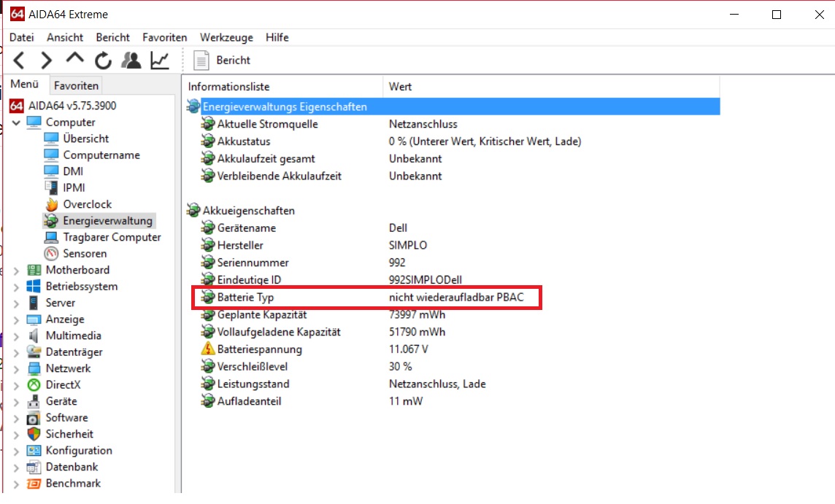Viewport: 835px width, 504px height.
Task: Click the Sensoren gauge icon
Action: point(51,253)
